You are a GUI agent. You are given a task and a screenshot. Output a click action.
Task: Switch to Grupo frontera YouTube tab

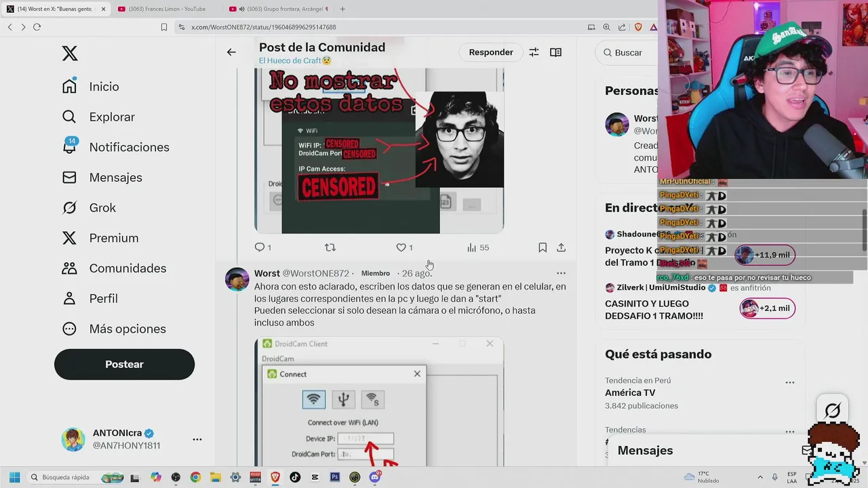coord(278,9)
